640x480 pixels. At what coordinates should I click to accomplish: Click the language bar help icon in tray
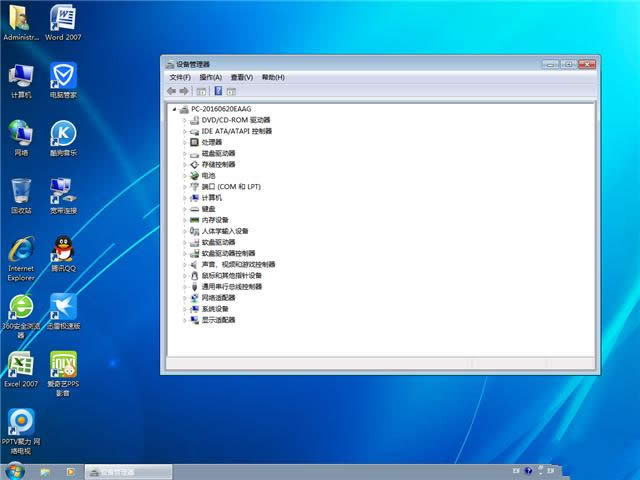pyautogui.click(x=528, y=471)
